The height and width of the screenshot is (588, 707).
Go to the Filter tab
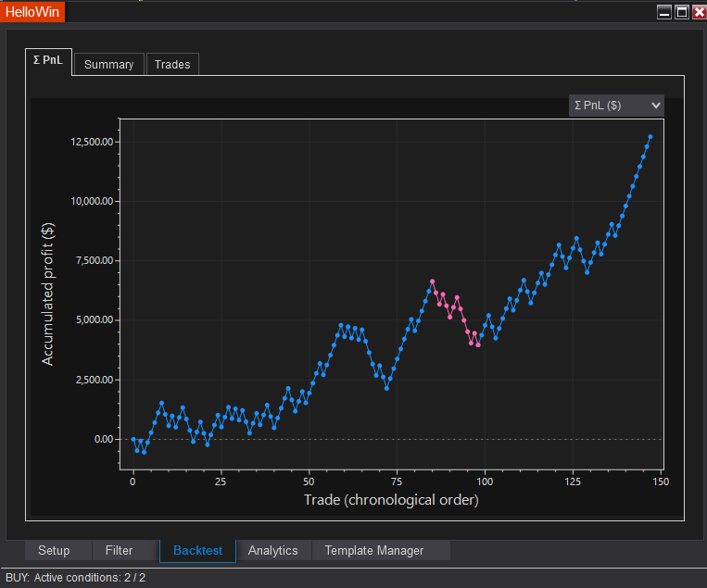coord(119,550)
